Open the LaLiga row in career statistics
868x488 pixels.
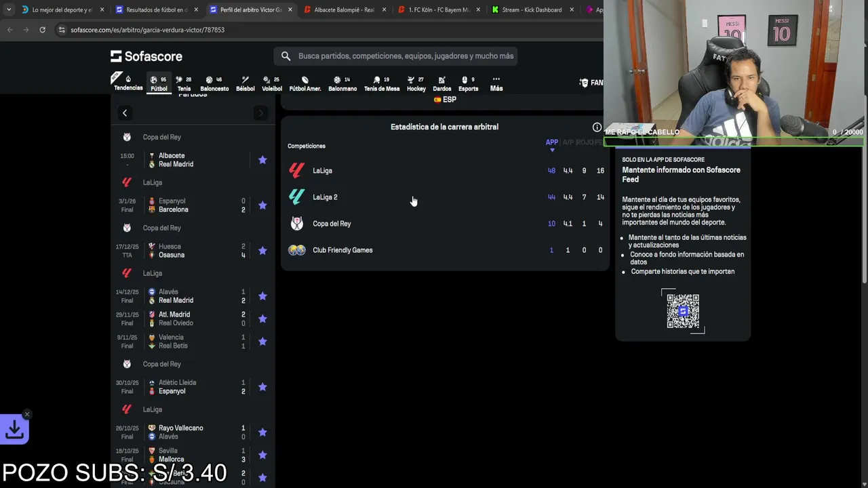click(x=445, y=171)
